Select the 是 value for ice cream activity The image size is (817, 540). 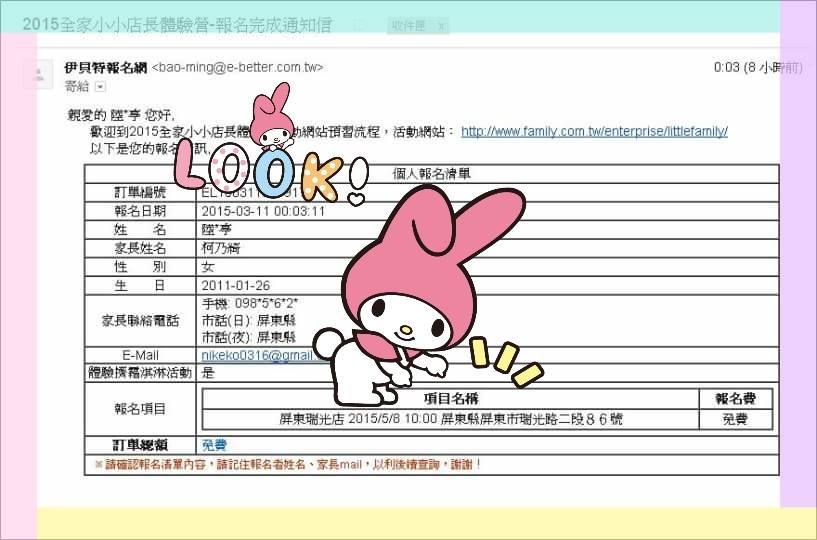pos(208,373)
